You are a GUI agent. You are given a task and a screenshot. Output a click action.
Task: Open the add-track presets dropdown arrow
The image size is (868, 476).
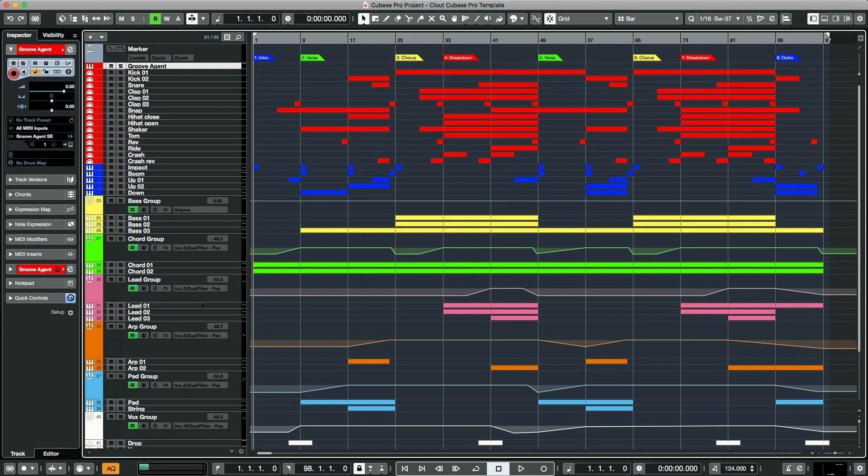pyautogui.click(x=102, y=37)
